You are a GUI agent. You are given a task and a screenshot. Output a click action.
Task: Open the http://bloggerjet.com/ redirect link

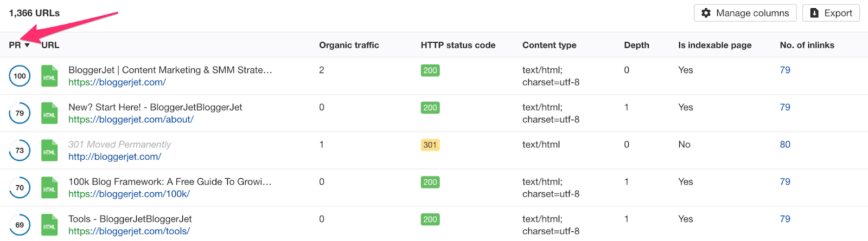[114, 157]
